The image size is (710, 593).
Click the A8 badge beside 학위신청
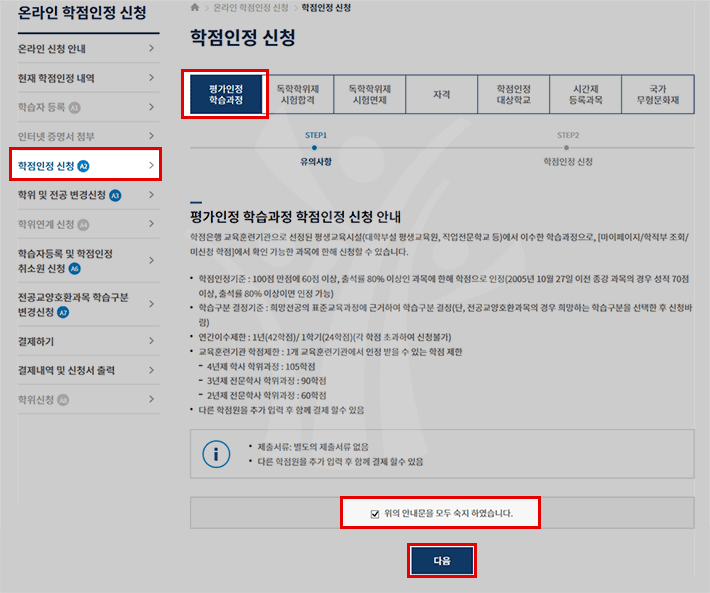(63, 399)
